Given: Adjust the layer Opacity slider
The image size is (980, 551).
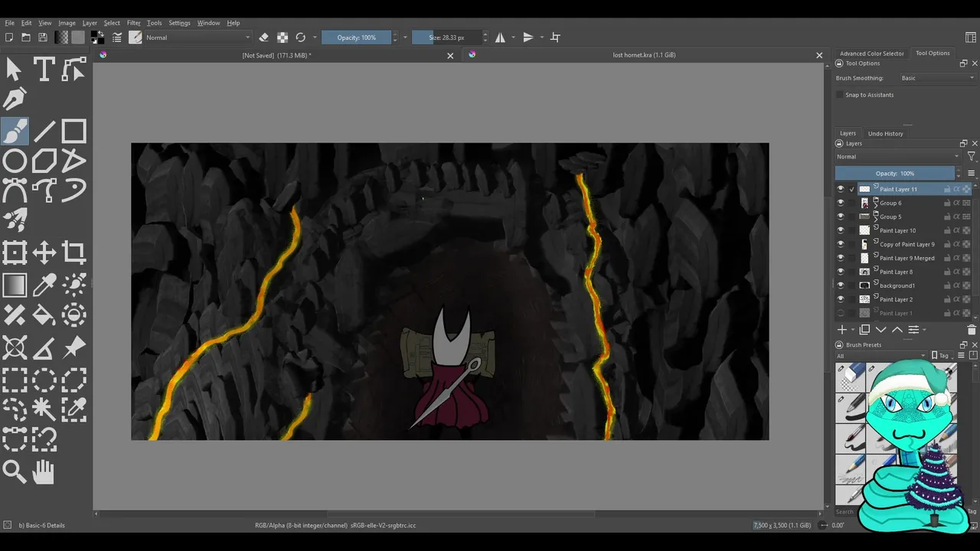Looking at the screenshot, I should point(894,174).
